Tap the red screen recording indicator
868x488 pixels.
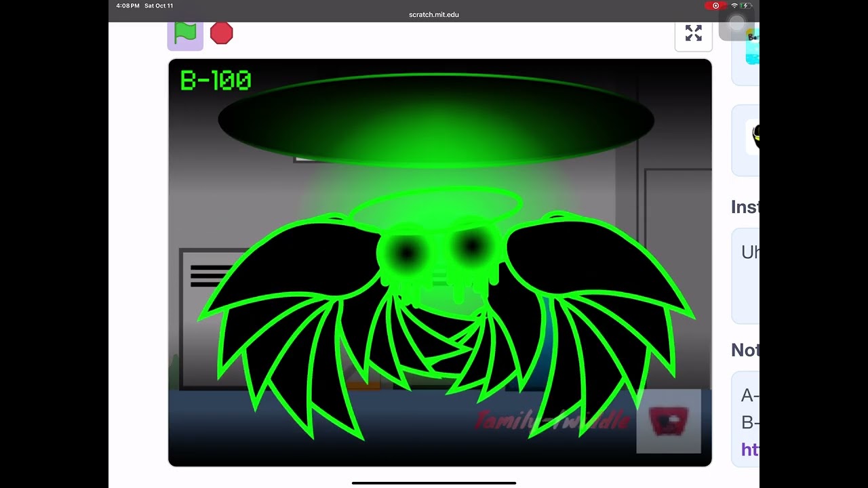[715, 5]
